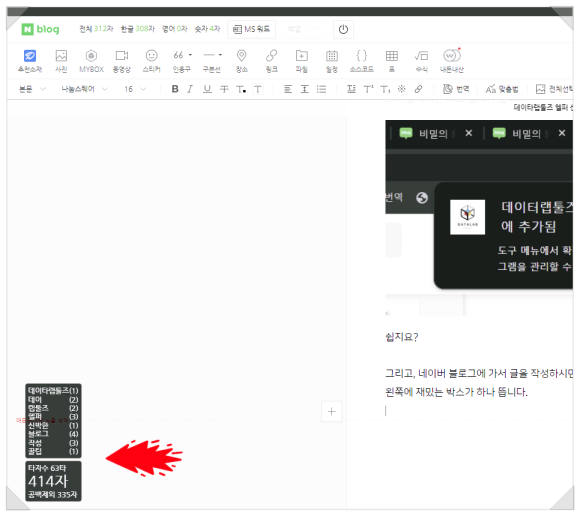Click keyword row 헬퍼 (3)
The height and width of the screenshot is (516, 580).
(53, 416)
